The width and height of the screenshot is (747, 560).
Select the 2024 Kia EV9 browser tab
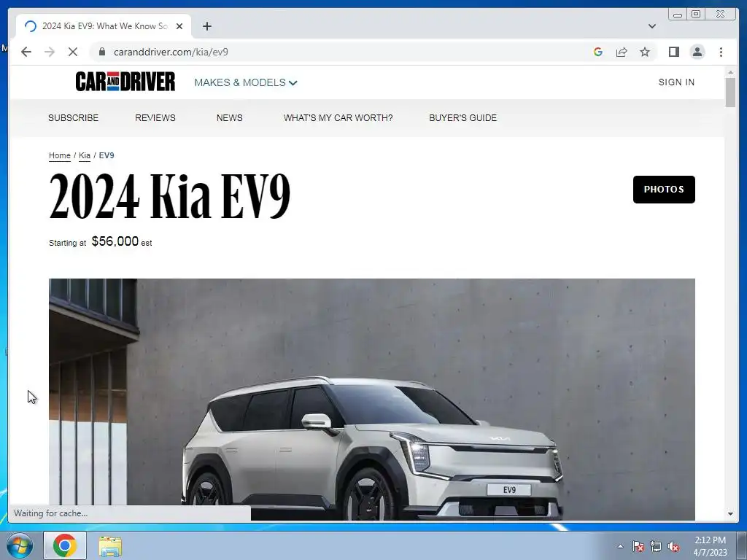click(104, 26)
